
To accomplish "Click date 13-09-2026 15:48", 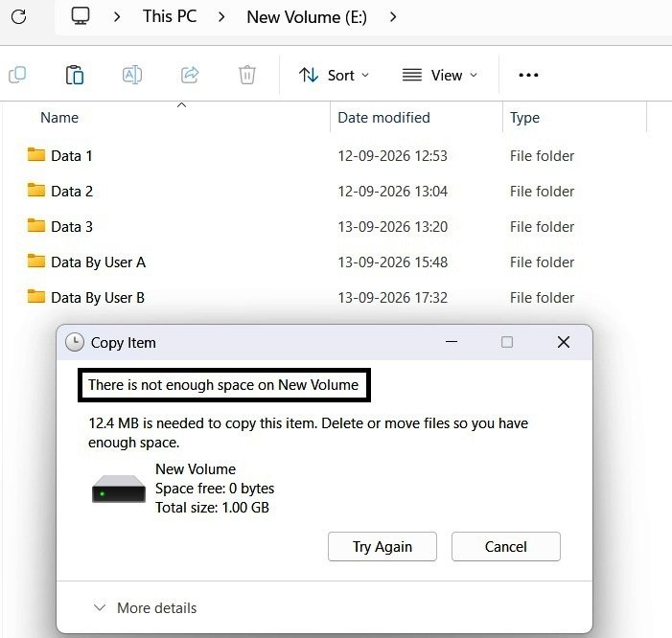I will (x=393, y=262).
